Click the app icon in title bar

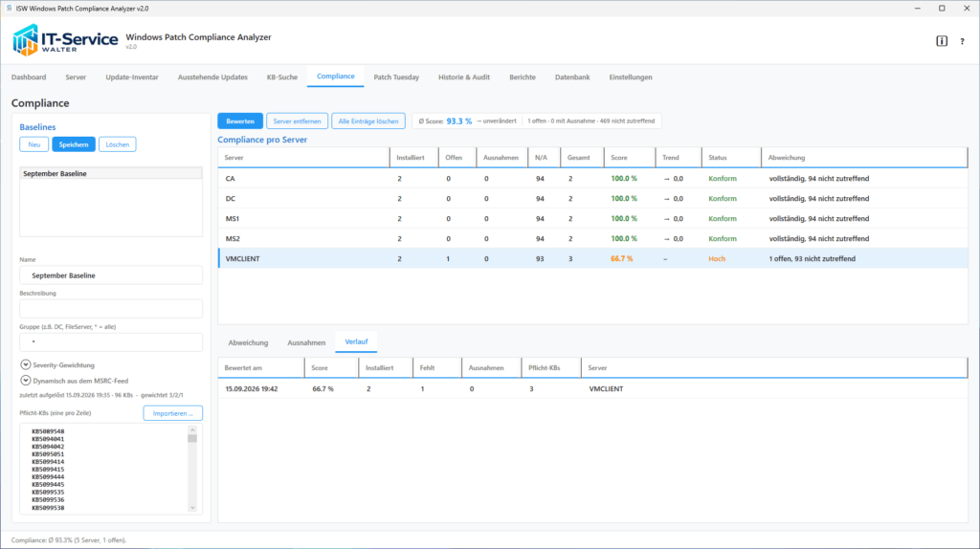[x=9, y=8]
